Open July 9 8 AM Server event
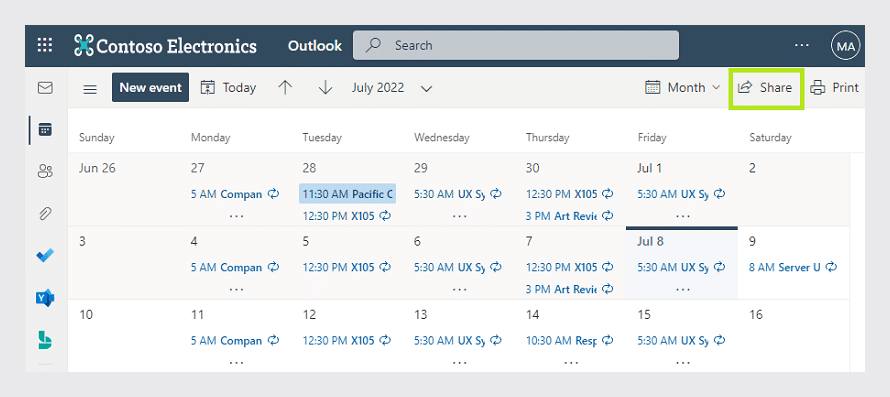 point(793,267)
